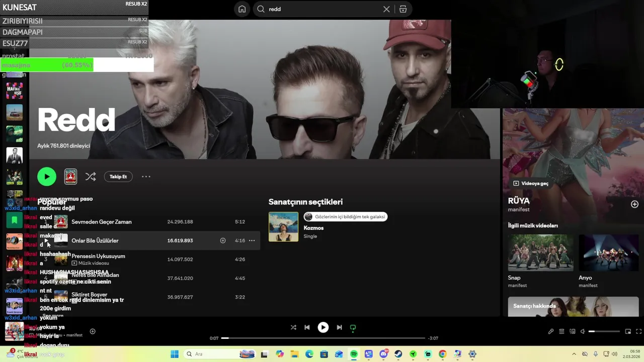Open manifest artist link under RÜYA
Viewport: 644px width, 362px height.
(519, 210)
